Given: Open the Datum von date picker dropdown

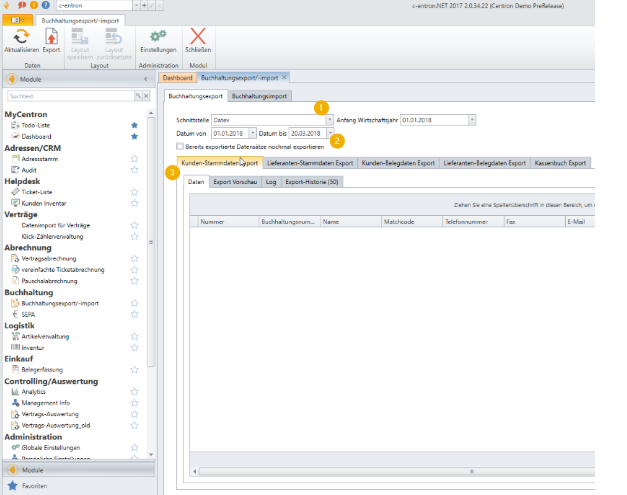Looking at the screenshot, I should click(252, 132).
